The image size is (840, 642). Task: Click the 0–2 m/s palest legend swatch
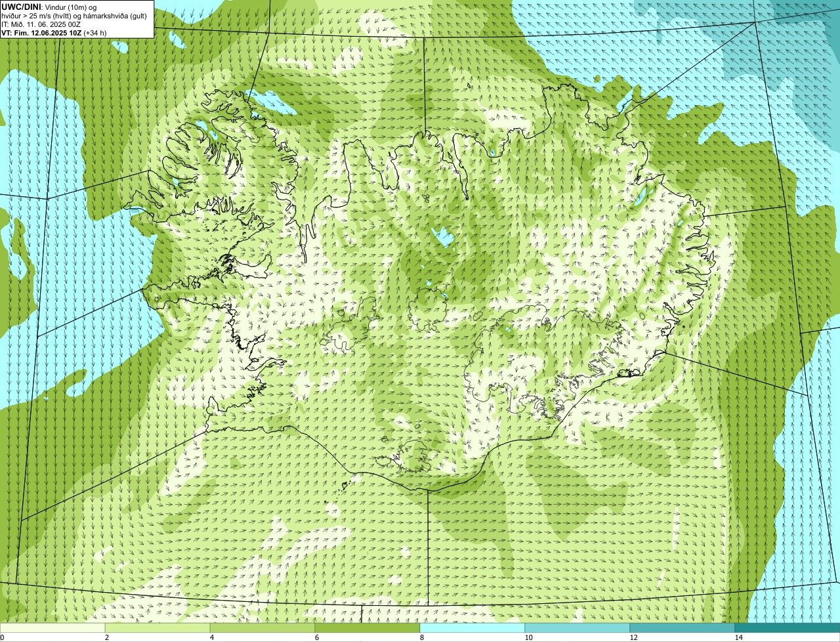click(52, 628)
